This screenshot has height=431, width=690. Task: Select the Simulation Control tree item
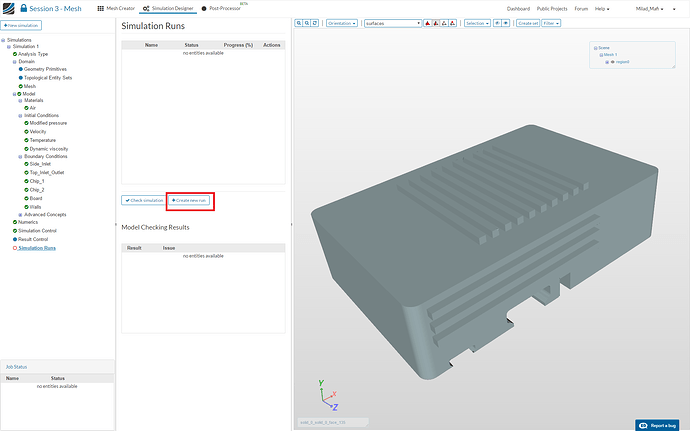[37, 231]
